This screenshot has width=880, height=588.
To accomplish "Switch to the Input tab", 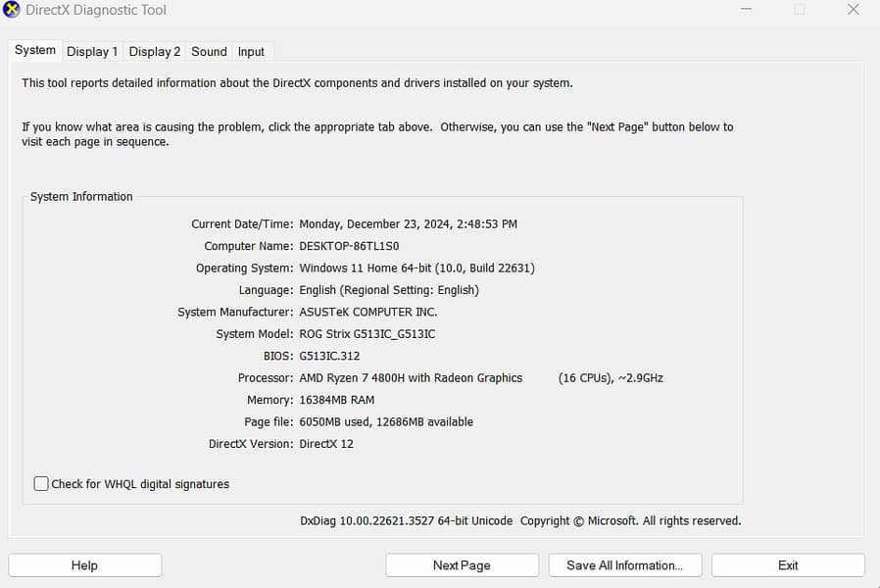I will (251, 52).
